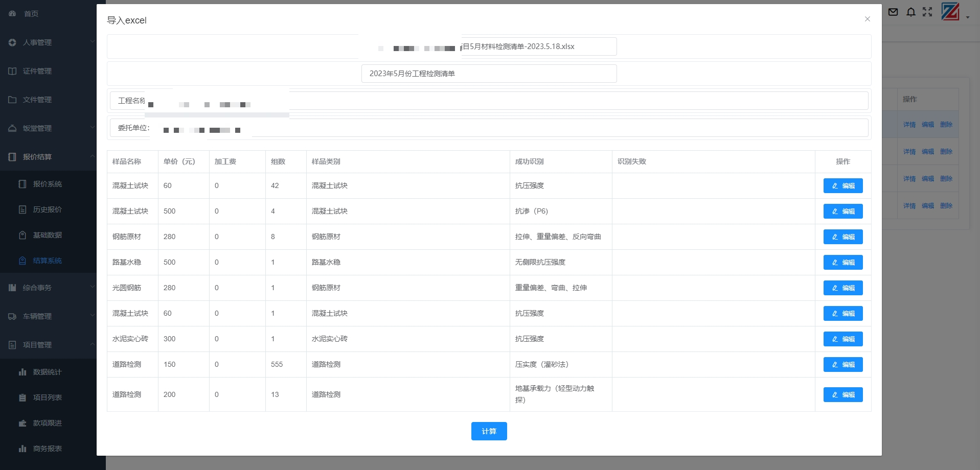This screenshot has height=470, width=980.
Task: Click the 车辆管理 truck icon
Action: pyautogui.click(x=12, y=316)
